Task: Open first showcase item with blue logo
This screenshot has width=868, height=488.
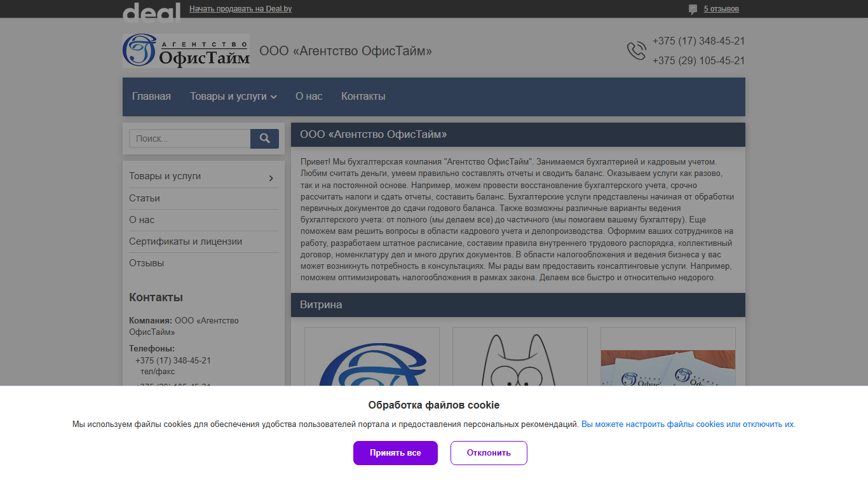Action: (x=372, y=356)
